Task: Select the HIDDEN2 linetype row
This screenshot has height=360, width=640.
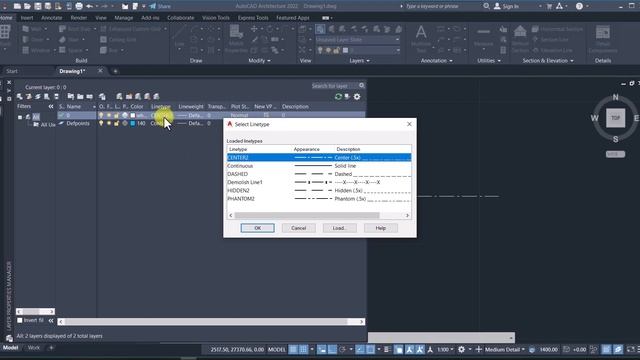Action: pos(319,190)
